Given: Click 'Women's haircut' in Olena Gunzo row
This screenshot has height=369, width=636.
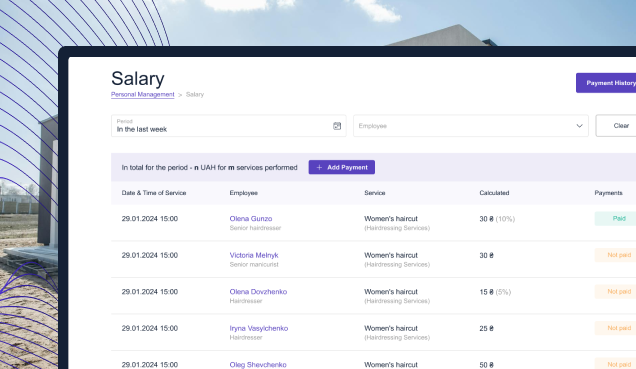Looking at the screenshot, I should click(391, 219).
